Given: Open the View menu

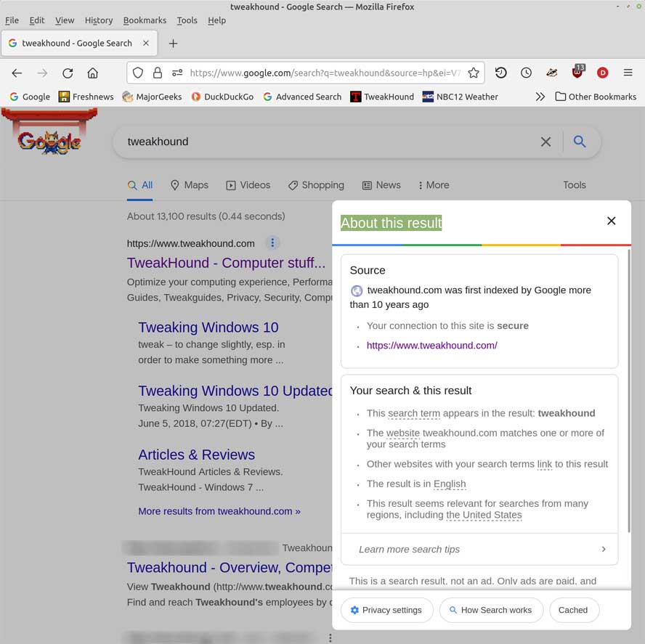Looking at the screenshot, I should click(x=65, y=20).
